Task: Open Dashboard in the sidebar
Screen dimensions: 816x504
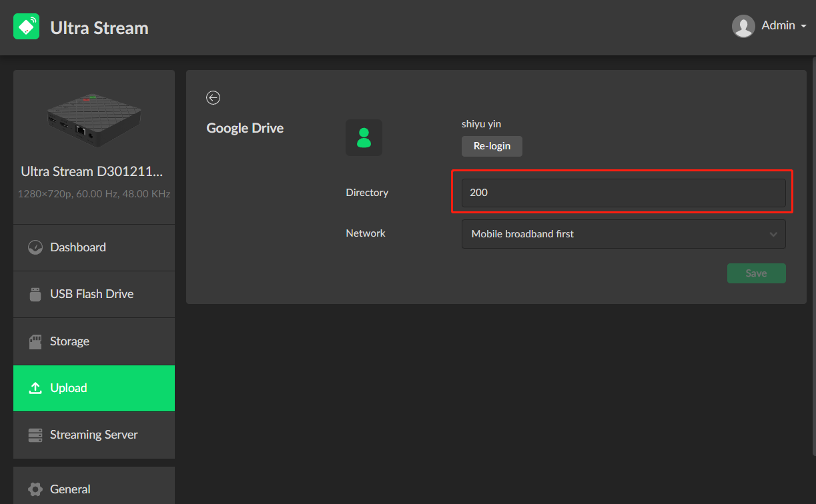Action: point(94,247)
